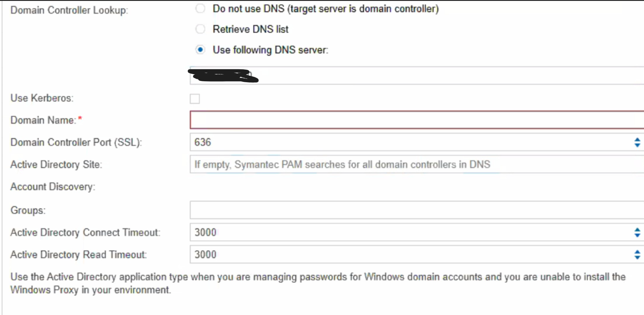Increment Active Directory Connect Timeout up arrow
644x315 pixels.
click(x=637, y=230)
